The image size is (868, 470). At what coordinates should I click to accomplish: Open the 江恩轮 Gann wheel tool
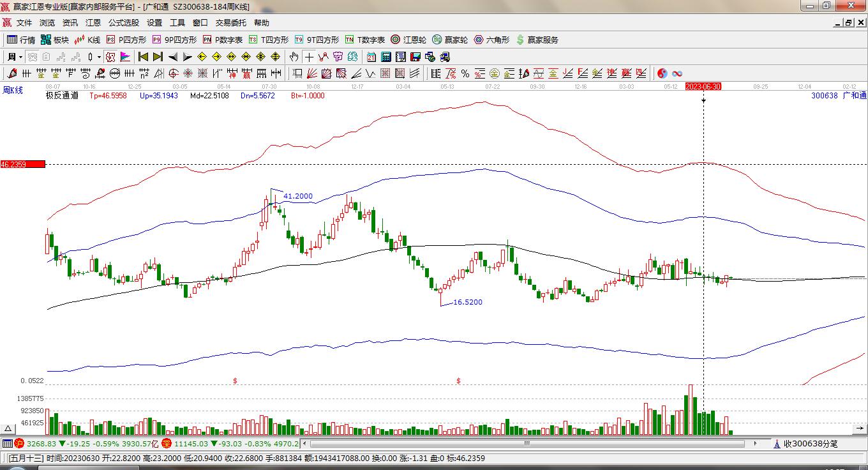[408, 40]
